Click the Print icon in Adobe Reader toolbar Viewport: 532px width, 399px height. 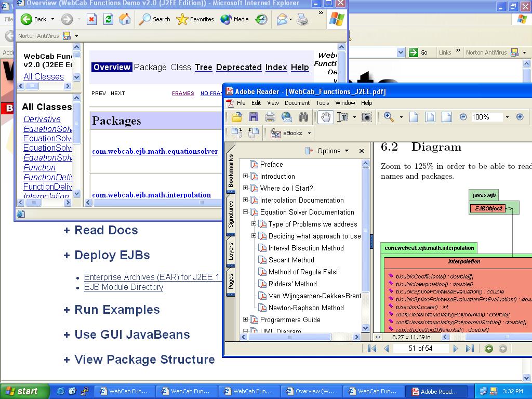coord(270,117)
